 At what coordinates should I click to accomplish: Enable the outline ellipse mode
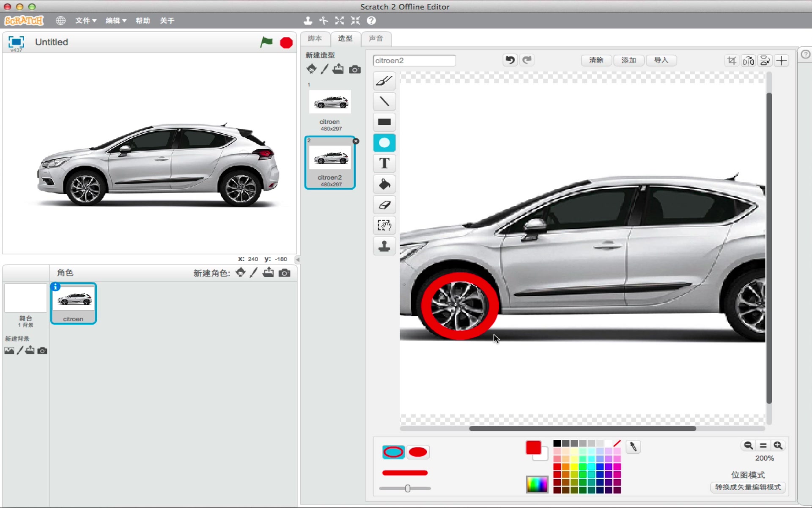(393, 452)
